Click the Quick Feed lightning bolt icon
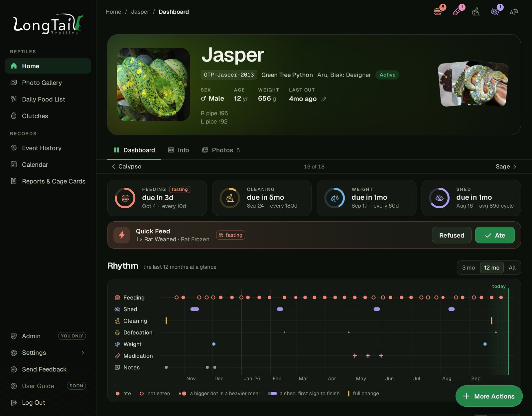The image size is (532, 416). (122, 235)
